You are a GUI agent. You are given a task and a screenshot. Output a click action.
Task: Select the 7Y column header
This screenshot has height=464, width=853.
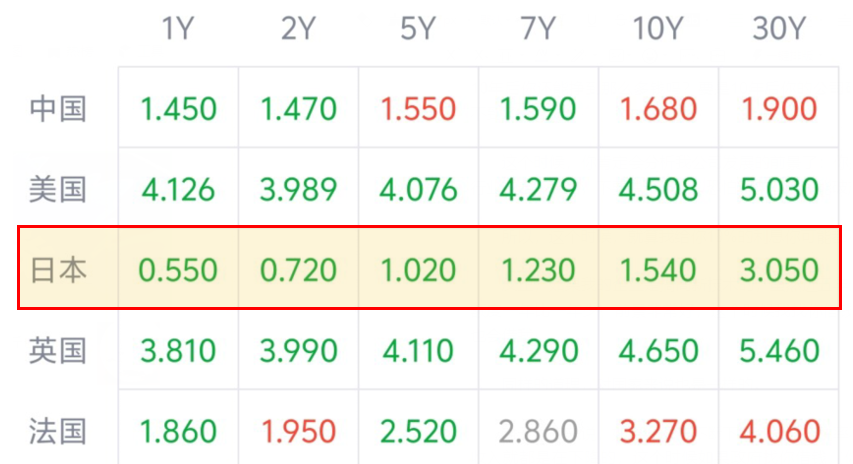point(538,28)
